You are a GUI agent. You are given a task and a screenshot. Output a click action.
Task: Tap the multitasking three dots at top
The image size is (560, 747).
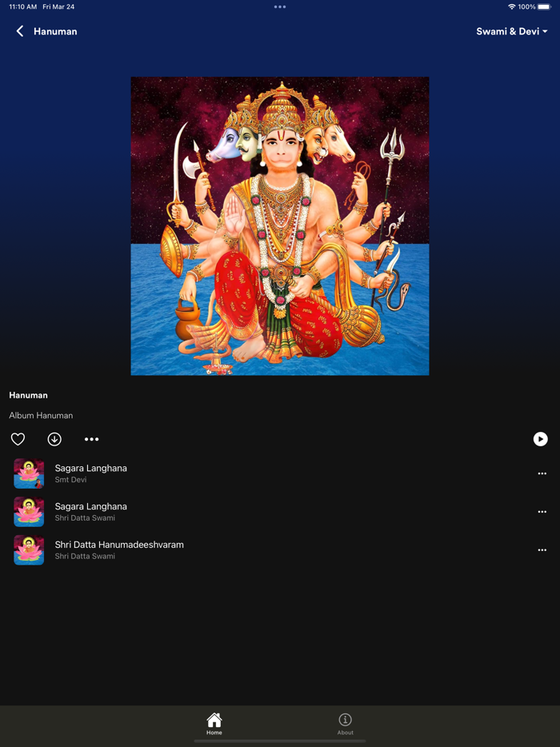click(280, 6)
